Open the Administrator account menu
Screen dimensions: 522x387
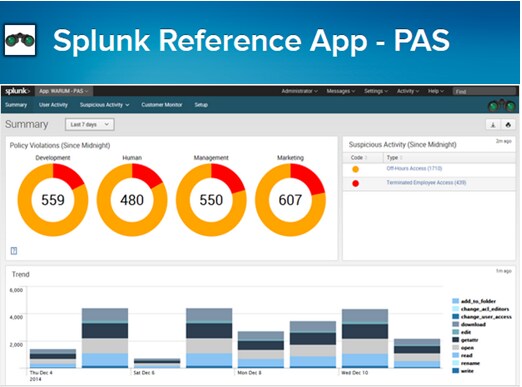click(299, 91)
